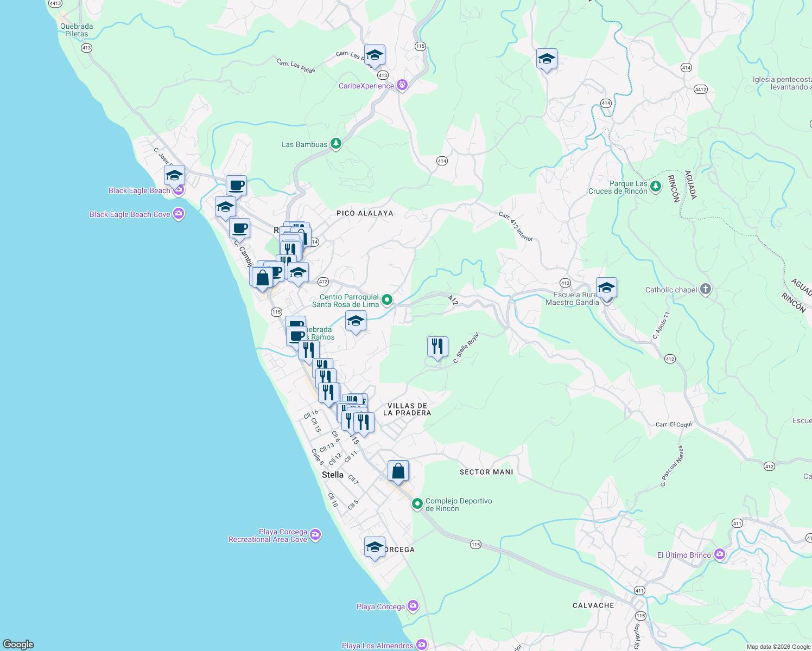This screenshot has width=812, height=651.
Task: Select the green pin at Complejo Deportivo de Rincón
Action: pyautogui.click(x=417, y=503)
